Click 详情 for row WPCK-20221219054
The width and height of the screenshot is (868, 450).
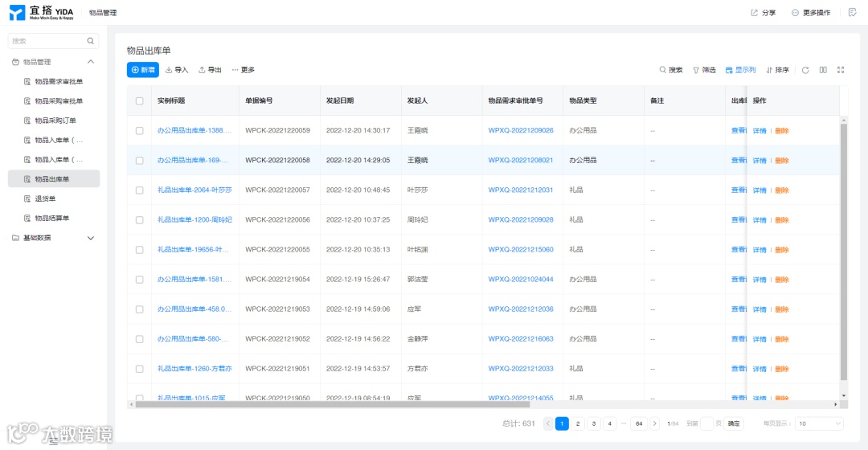pyautogui.click(x=759, y=280)
